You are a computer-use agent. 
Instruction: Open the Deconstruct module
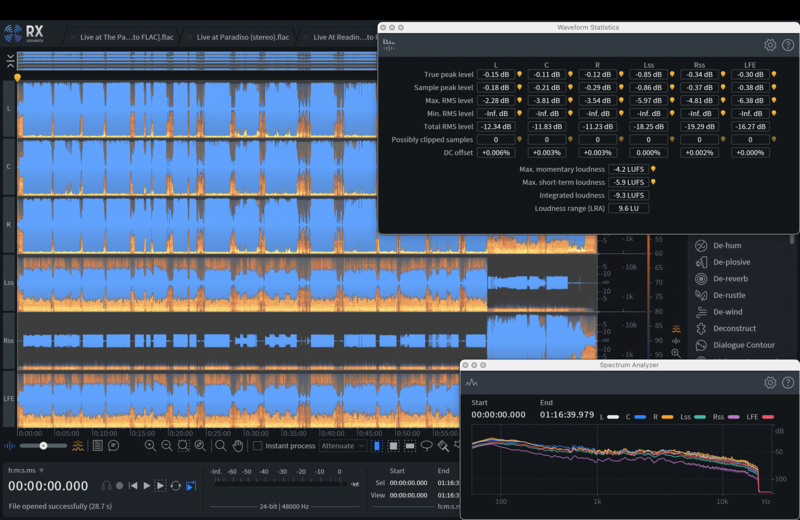(x=733, y=328)
